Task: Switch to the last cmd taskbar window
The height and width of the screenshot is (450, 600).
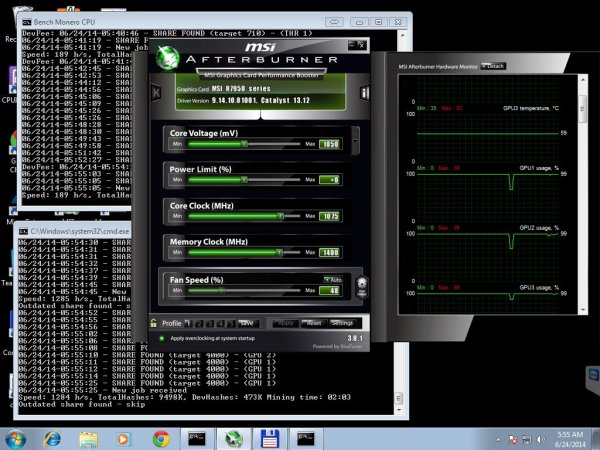Action: click(x=306, y=439)
